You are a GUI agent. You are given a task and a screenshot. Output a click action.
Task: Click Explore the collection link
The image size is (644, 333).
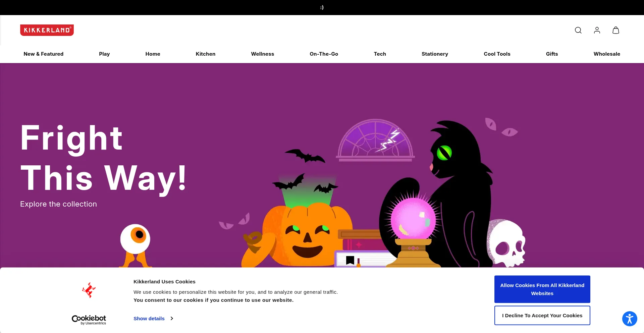[x=58, y=204]
